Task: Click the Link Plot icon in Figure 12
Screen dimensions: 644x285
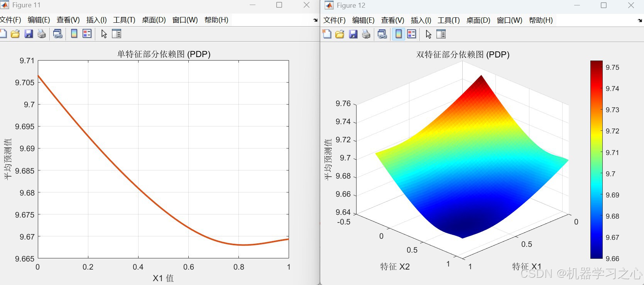Action: (x=382, y=34)
